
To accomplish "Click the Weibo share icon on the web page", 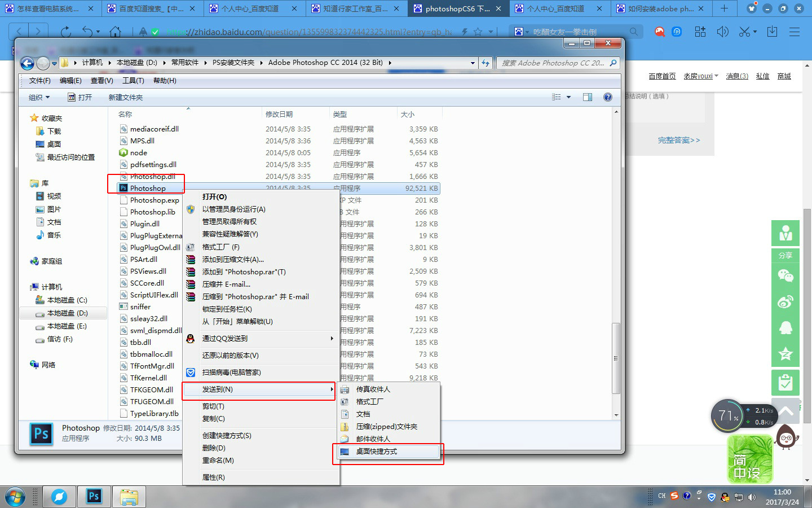I will 785,302.
